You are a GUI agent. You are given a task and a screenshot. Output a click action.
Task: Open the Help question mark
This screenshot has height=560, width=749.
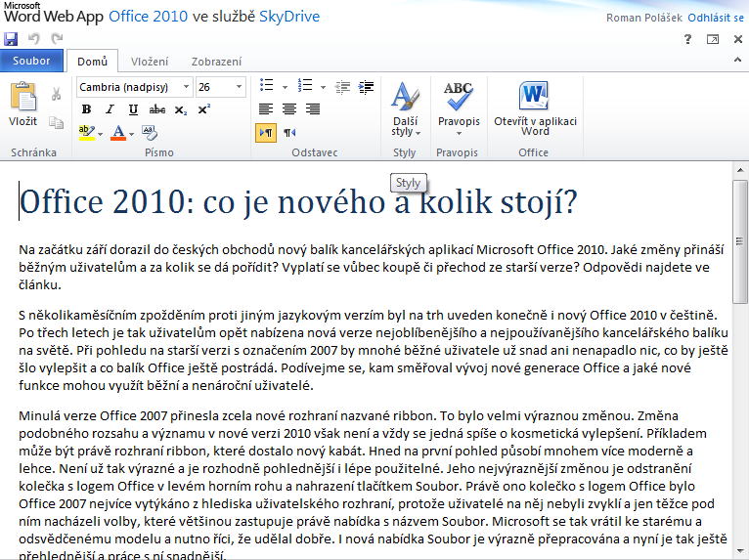point(687,39)
